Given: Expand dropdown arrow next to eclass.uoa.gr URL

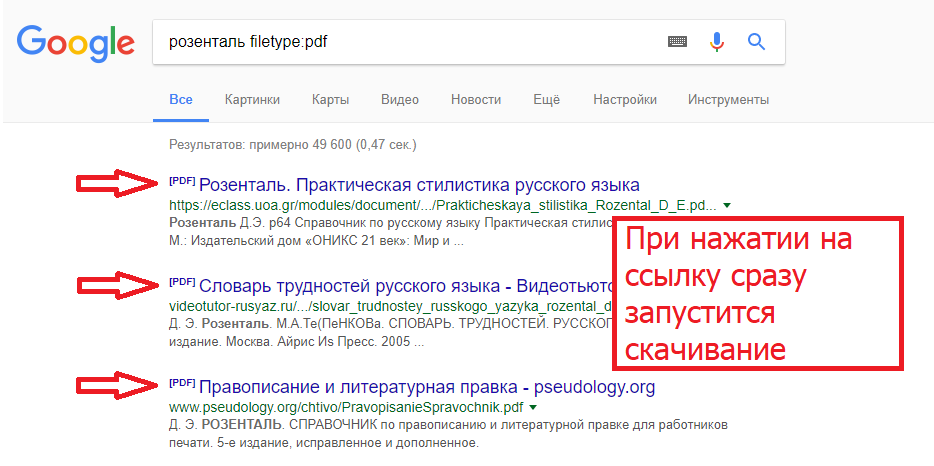Looking at the screenshot, I should 727,206.
